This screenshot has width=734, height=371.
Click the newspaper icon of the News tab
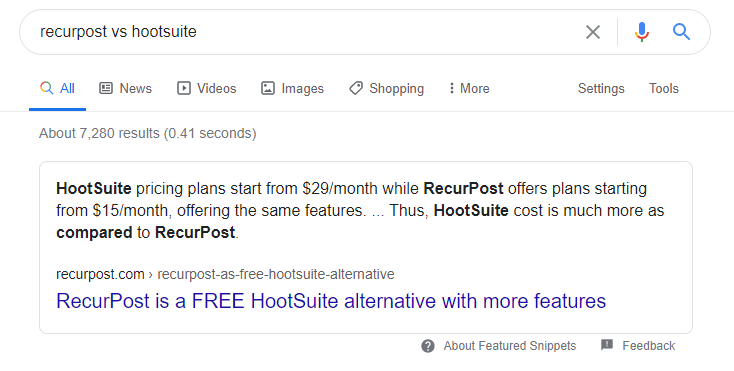(106, 88)
